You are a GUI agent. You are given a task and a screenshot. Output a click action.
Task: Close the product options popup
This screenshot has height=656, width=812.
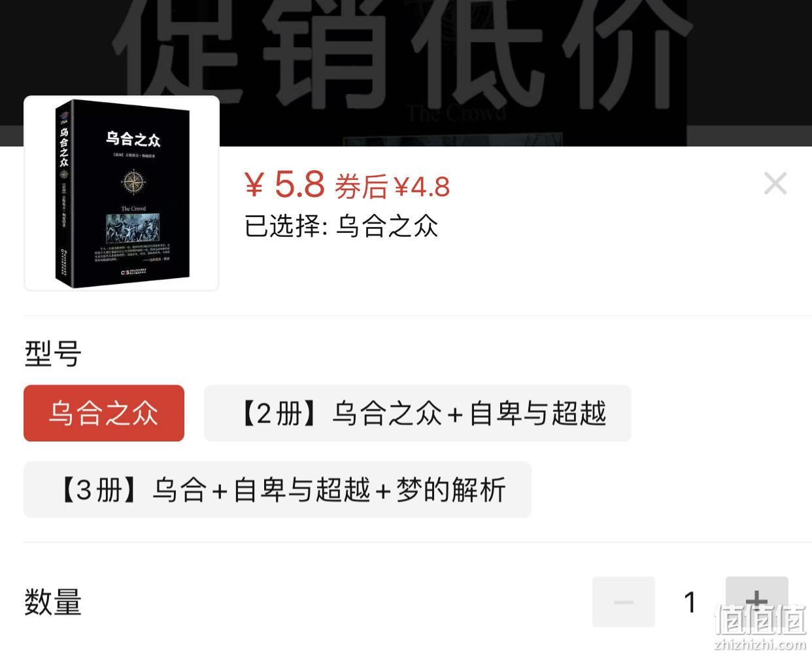(775, 184)
